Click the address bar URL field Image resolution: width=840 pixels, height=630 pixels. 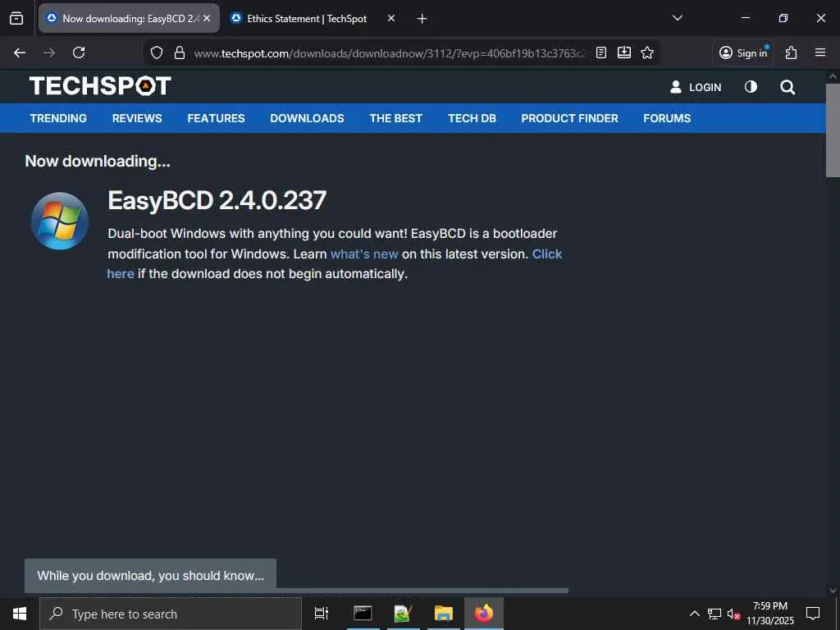click(390, 53)
